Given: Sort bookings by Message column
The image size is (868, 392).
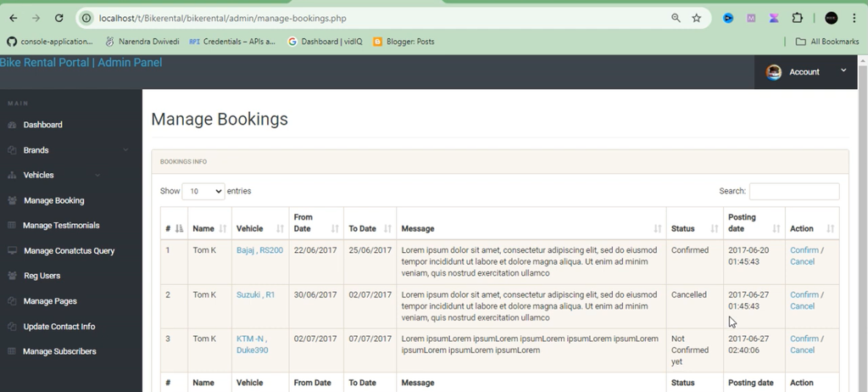Looking at the screenshot, I should 531,223.
